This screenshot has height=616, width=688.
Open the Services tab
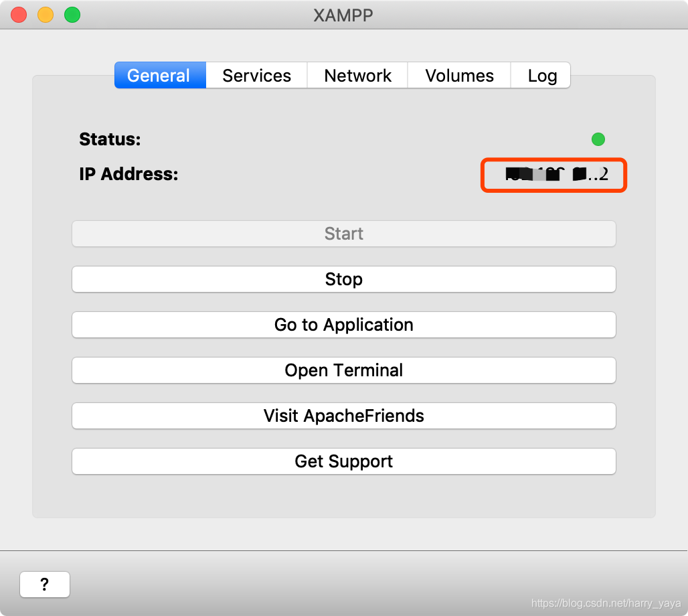(257, 75)
